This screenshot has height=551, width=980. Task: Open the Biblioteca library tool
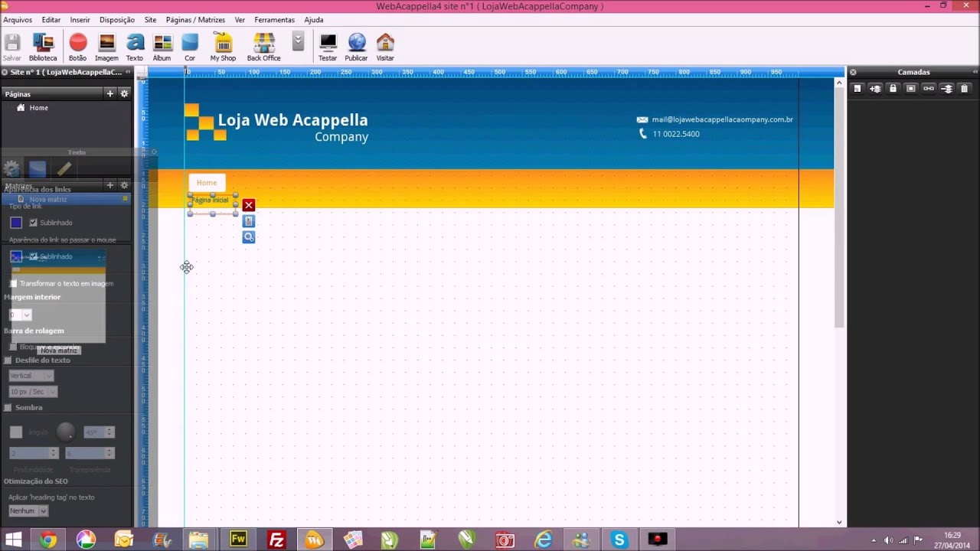[x=43, y=47]
